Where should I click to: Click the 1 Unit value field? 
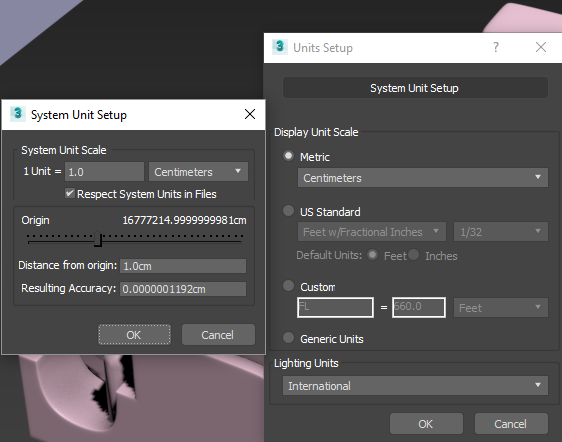[x=104, y=172]
